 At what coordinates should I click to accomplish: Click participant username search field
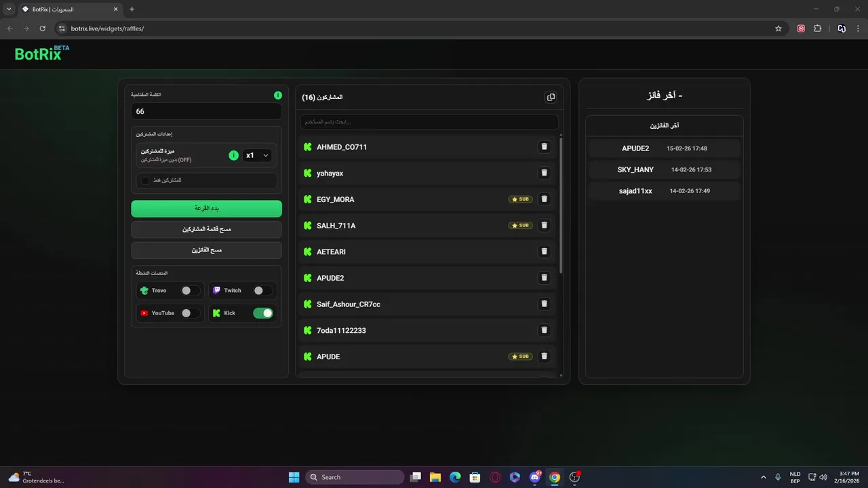(x=429, y=122)
